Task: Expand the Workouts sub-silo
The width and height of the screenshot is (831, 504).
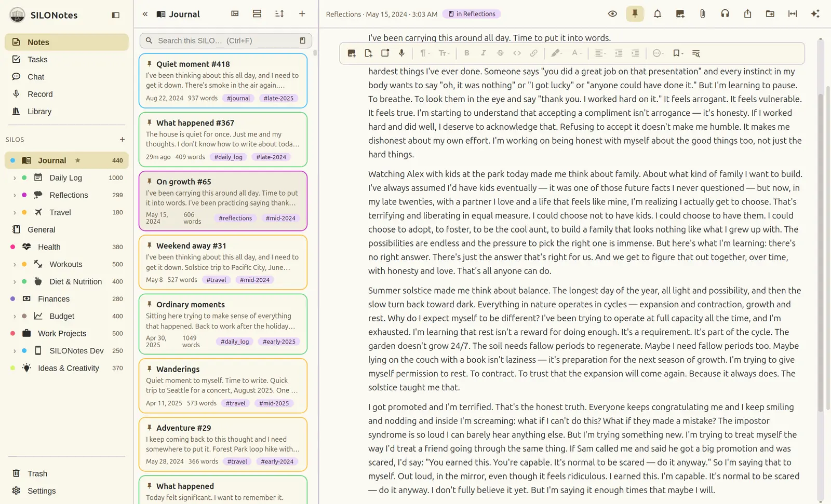Action: click(x=15, y=265)
